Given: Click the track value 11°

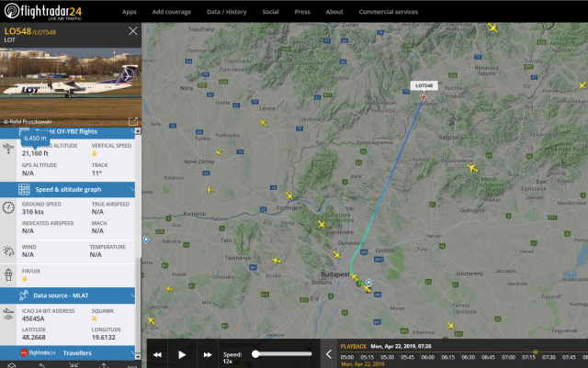Looking at the screenshot, I should [96, 173].
